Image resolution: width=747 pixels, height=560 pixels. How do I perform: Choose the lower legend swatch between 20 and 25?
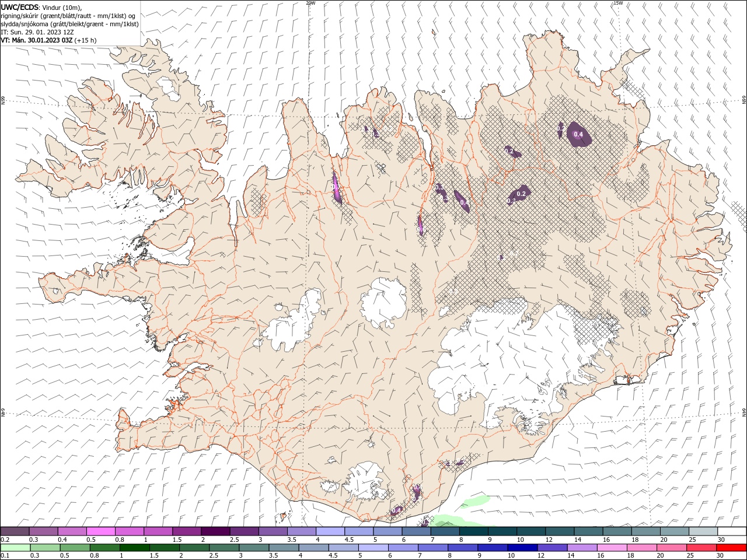coord(671,548)
